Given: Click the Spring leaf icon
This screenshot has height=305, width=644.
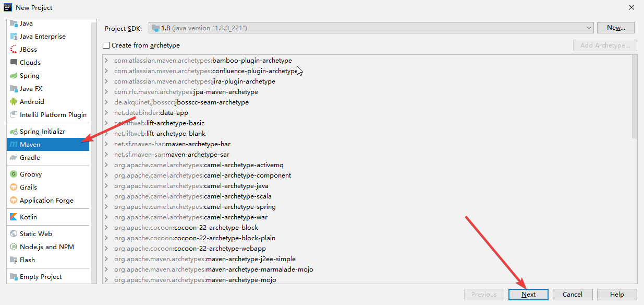Looking at the screenshot, I should [14, 76].
